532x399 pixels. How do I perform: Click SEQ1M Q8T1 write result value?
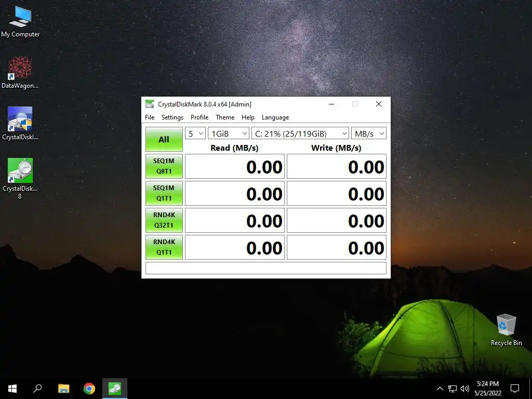(x=337, y=166)
